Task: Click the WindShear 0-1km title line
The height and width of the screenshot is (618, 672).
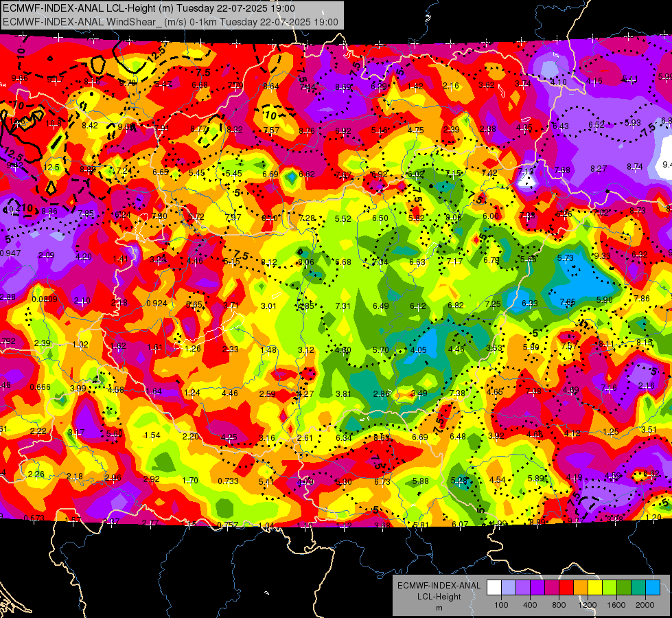Action: [x=170, y=22]
